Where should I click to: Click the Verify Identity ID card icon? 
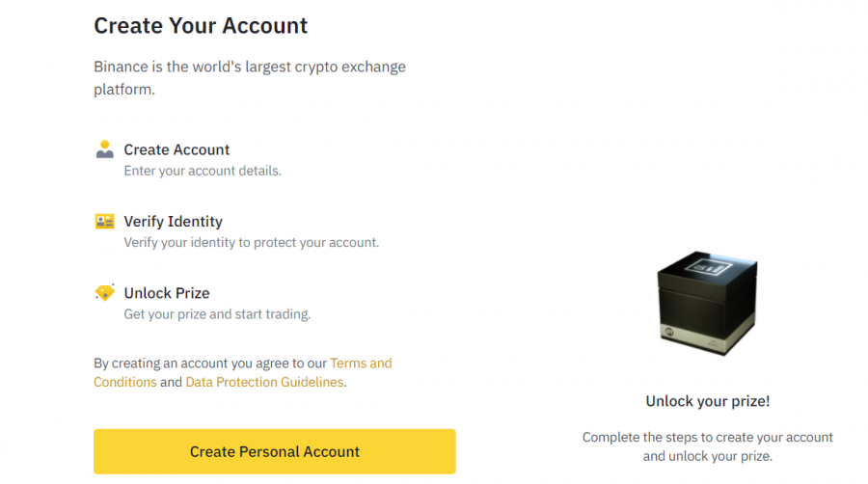pos(104,221)
